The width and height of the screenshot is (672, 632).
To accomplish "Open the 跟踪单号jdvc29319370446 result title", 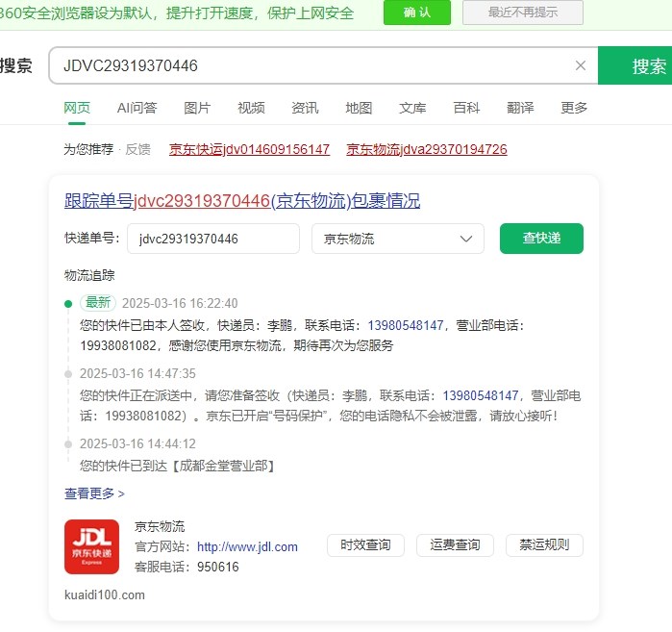I will coord(242,201).
